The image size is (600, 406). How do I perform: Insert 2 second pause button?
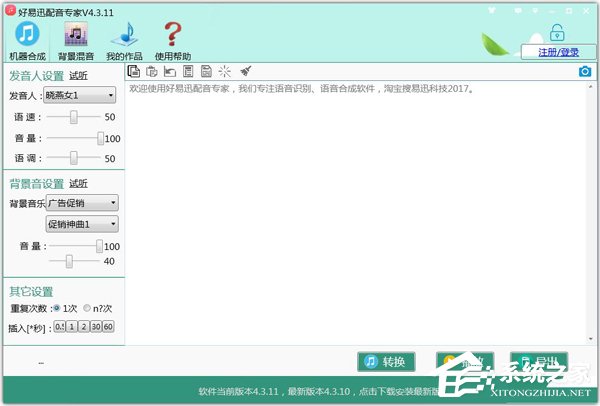point(84,326)
